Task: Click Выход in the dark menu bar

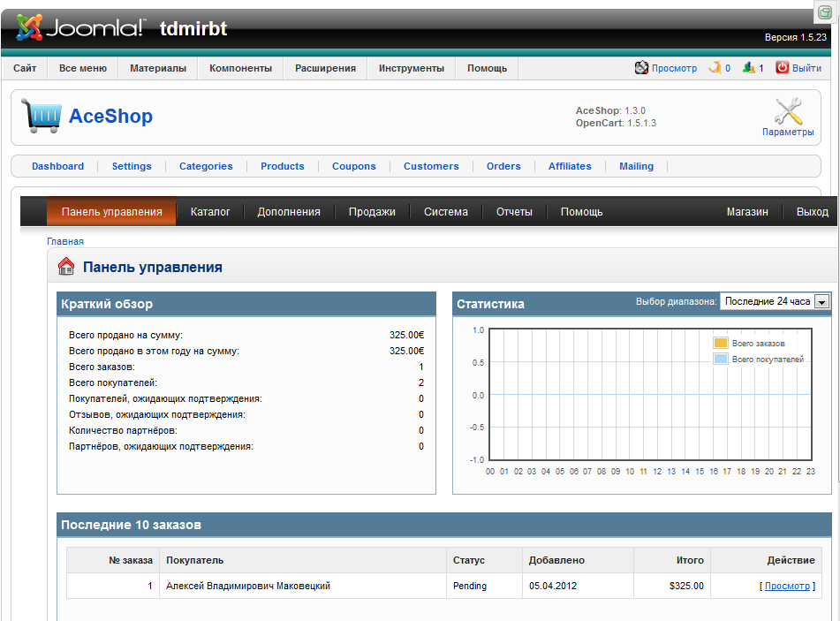Action: coord(812,212)
